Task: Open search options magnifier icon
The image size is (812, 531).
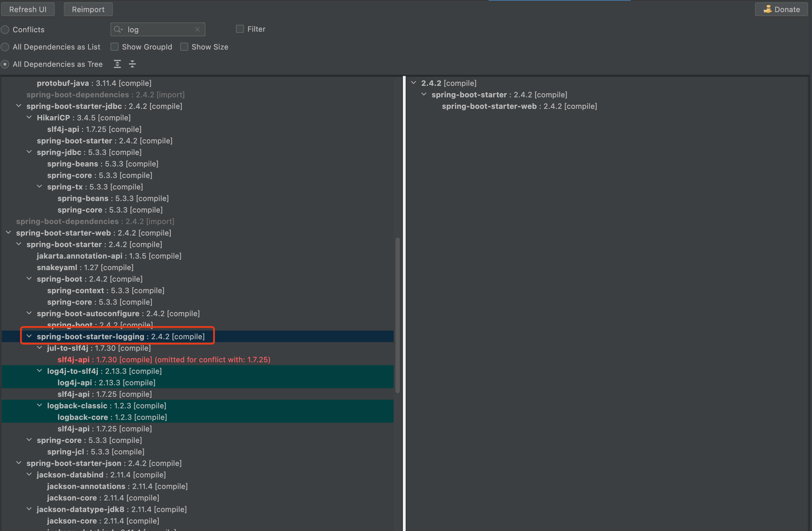Action: tap(118, 29)
